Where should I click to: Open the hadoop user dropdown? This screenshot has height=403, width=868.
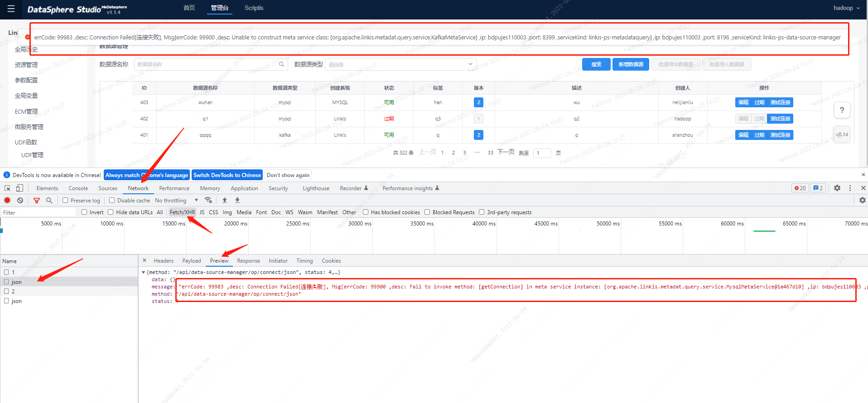click(x=846, y=8)
